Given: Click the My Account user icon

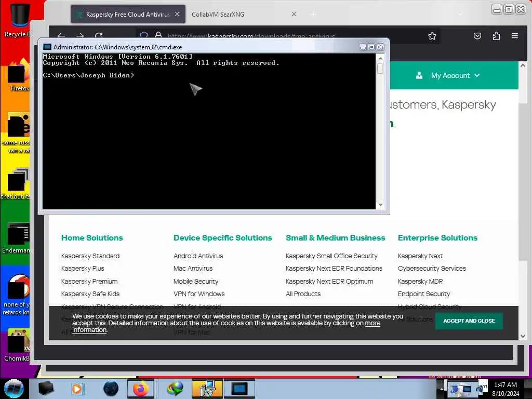Looking at the screenshot, I should [419, 75].
